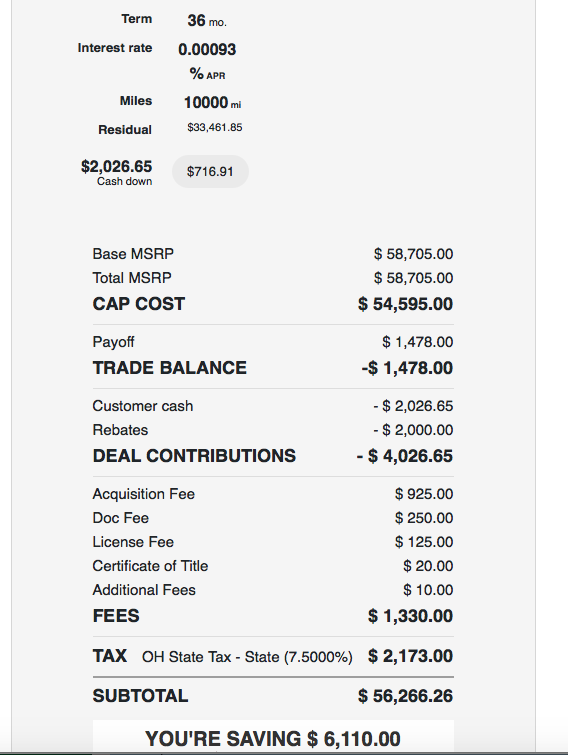This screenshot has height=755, width=568.
Task: Click the Total MSRP amount $58,705.00
Action: click(413, 278)
